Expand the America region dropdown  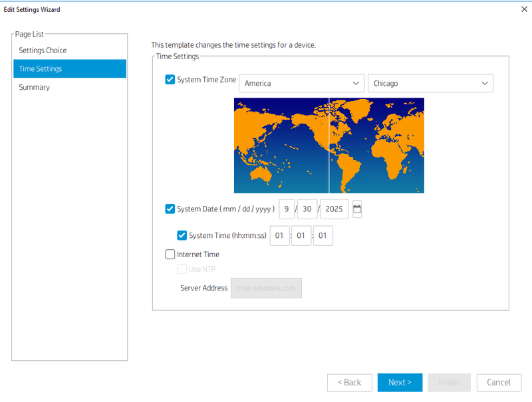(301, 84)
